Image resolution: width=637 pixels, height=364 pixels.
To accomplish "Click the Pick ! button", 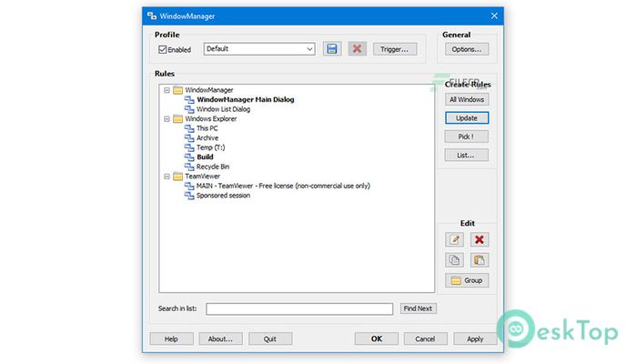I will click(467, 136).
